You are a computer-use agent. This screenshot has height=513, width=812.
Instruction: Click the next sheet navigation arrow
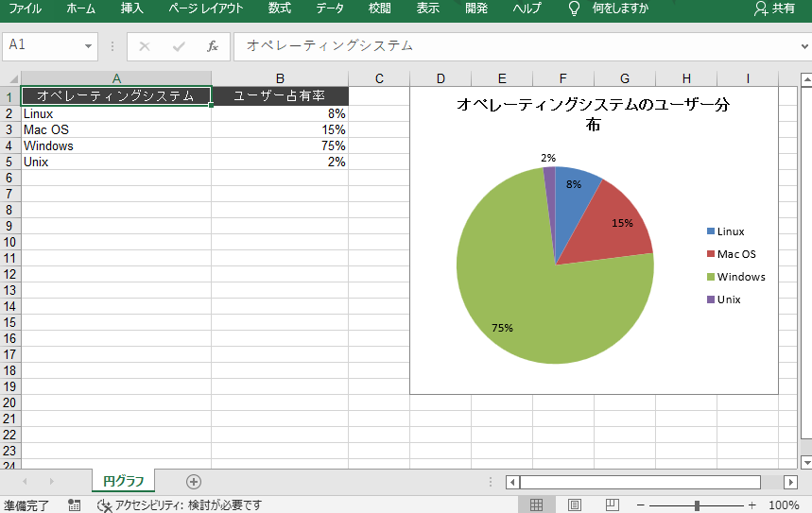click(51, 482)
